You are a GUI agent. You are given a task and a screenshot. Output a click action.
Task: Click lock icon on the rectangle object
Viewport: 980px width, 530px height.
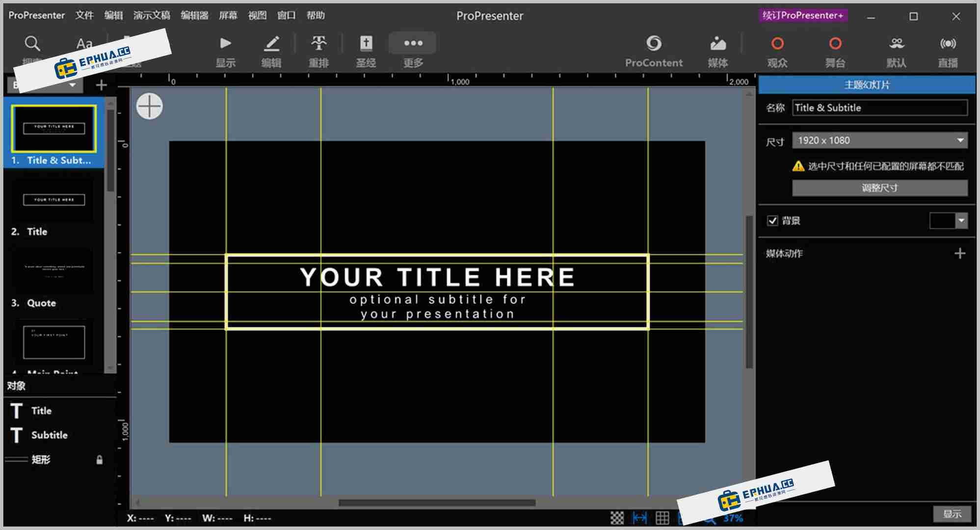[100, 460]
